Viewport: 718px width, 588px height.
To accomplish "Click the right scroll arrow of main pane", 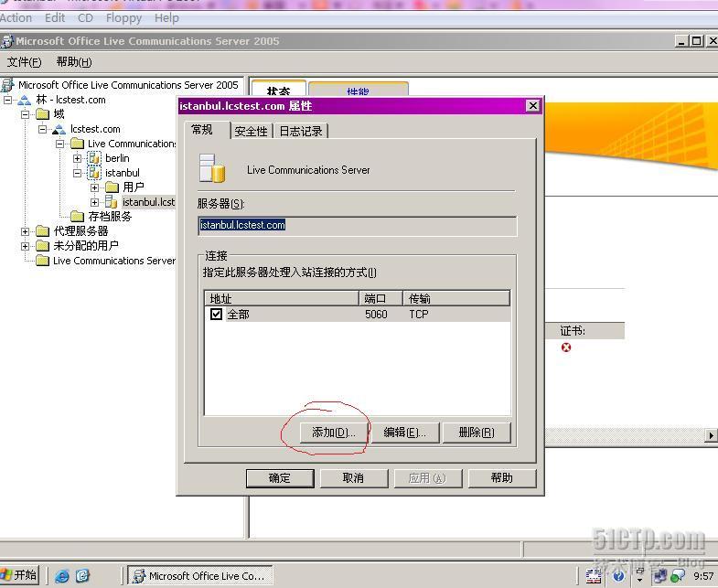I will tap(711, 435).
